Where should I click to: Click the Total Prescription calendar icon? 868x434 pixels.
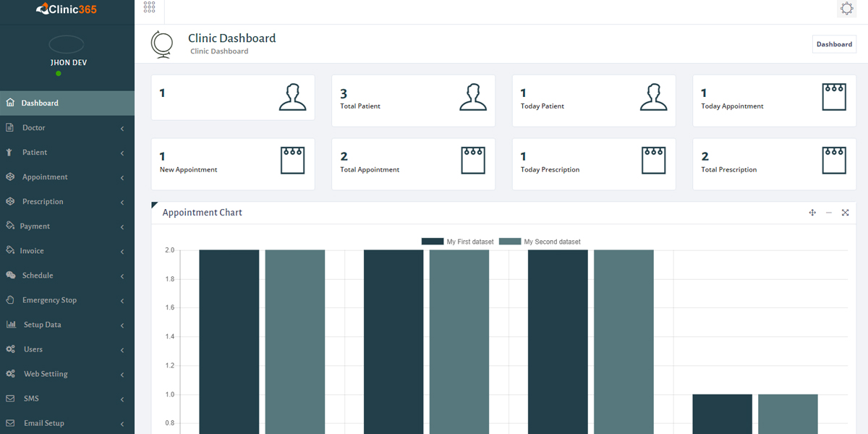[x=834, y=161]
